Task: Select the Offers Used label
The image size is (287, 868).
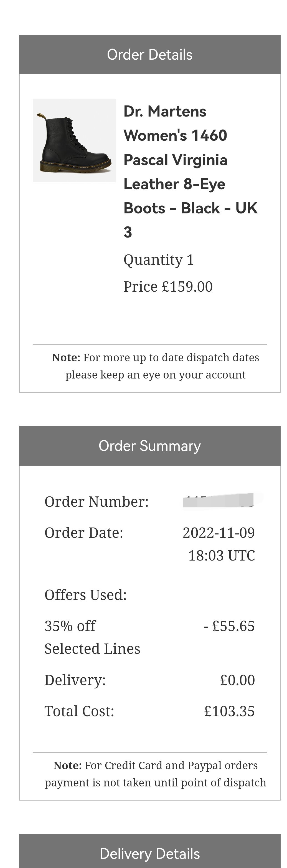Action: [x=86, y=595]
